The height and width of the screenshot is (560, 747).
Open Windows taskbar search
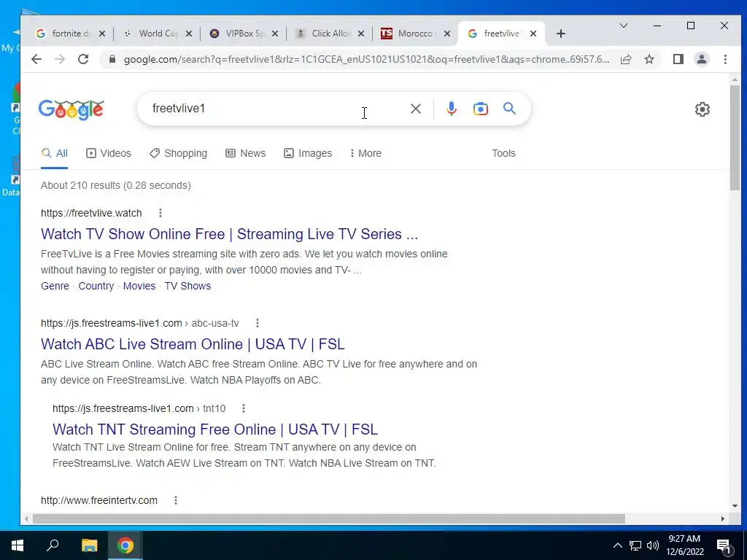[x=53, y=545]
